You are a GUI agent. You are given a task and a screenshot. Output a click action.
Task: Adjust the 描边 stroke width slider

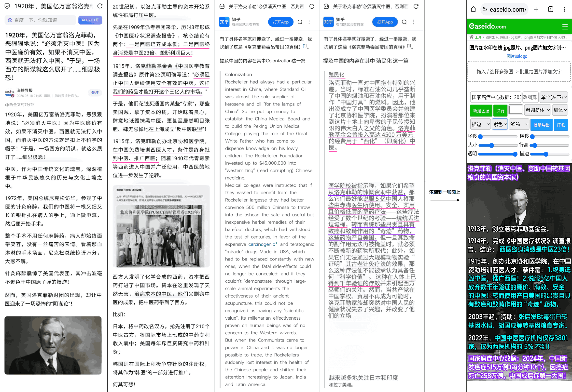pyautogui.click(x=550, y=154)
